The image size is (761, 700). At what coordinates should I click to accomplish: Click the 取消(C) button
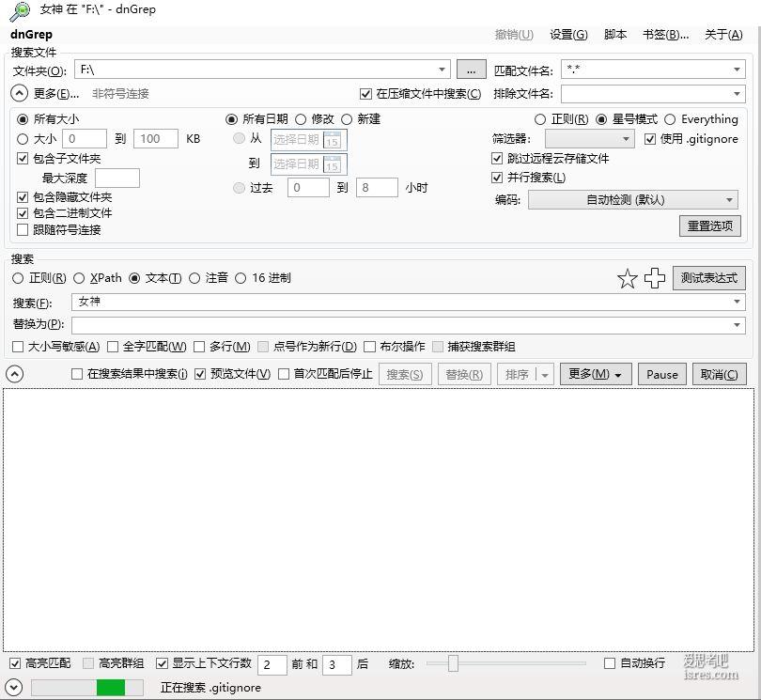click(719, 374)
